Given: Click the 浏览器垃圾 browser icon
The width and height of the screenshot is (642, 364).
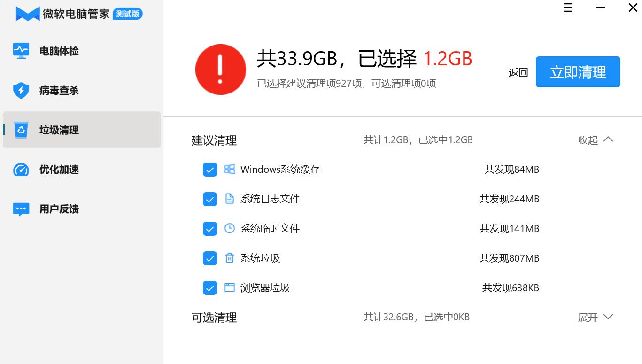Looking at the screenshot, I should coord(229,288).
